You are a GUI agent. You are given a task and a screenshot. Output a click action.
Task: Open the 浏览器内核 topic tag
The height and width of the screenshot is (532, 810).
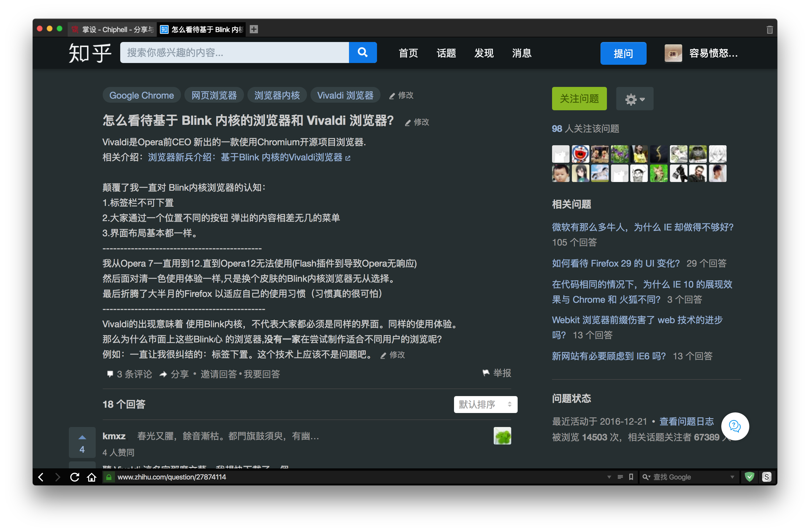point(277,95)
